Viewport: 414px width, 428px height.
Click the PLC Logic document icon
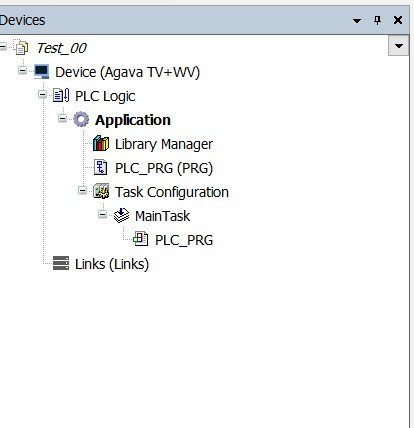point(61,96)
